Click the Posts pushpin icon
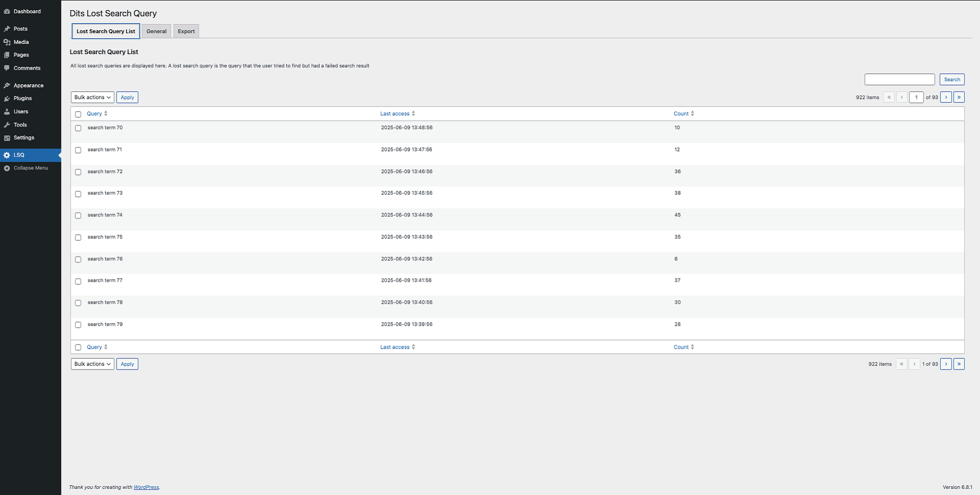The height and width of the screenshot is (495, 980). click(7, 29)
